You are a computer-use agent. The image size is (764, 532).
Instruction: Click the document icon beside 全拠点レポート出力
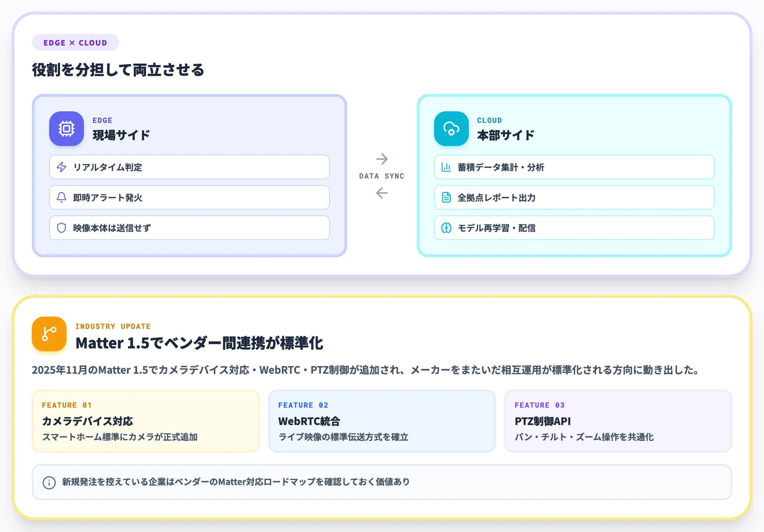(x=446, y=197)
